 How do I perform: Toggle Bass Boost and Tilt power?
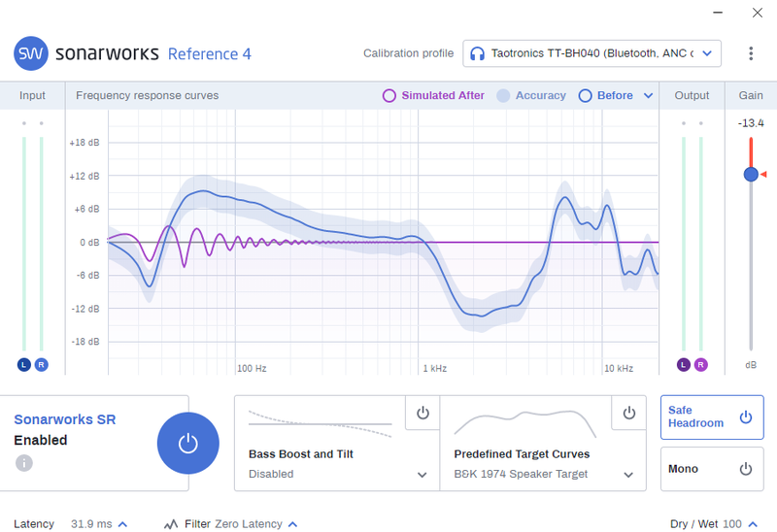(422, 413)
